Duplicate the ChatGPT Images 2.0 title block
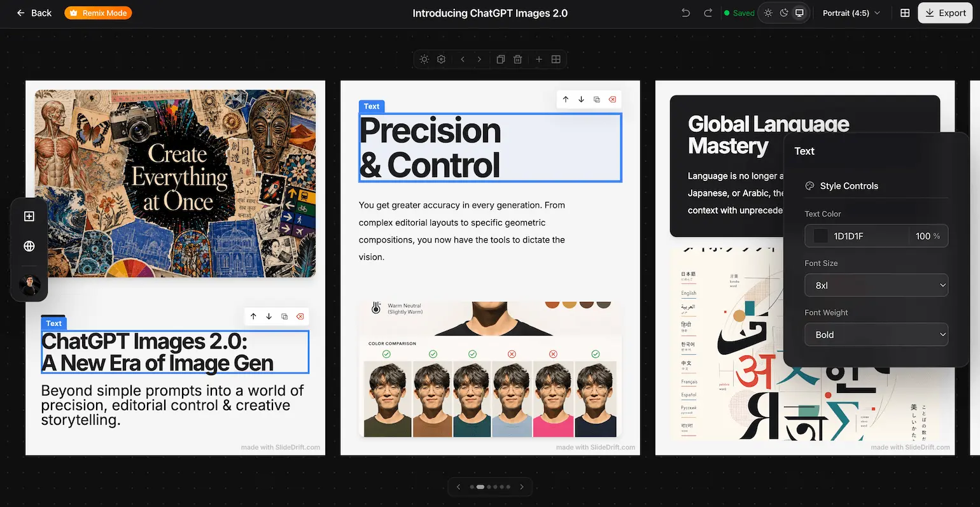Screen dimensions: 980x507 click(x=284, y=316)
